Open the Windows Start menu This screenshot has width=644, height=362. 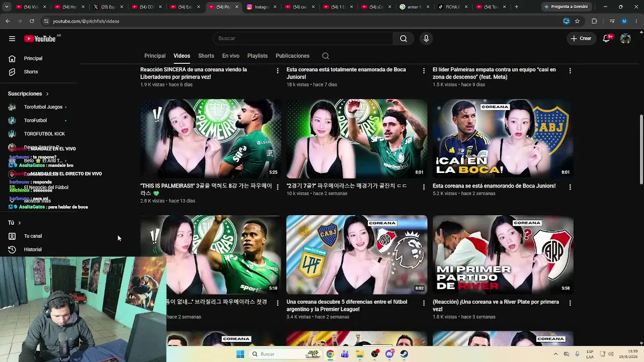(x=240, y=354)
